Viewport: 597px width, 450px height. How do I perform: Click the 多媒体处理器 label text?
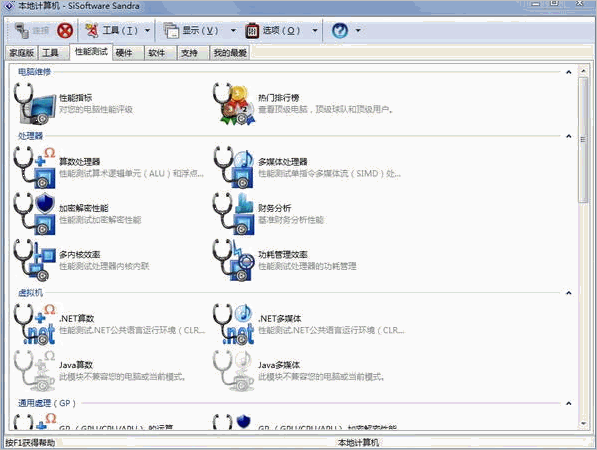point(283,162)
